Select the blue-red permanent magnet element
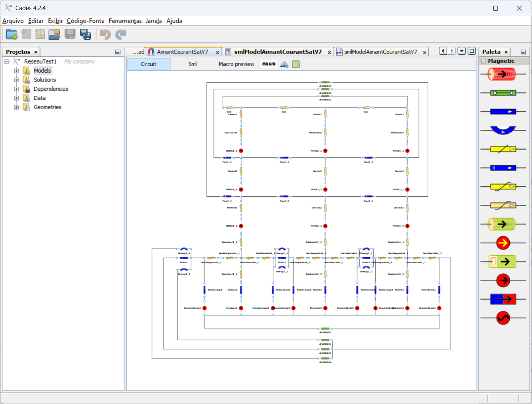The height and width of the screenshot is (404, 532). coord(503,299)
